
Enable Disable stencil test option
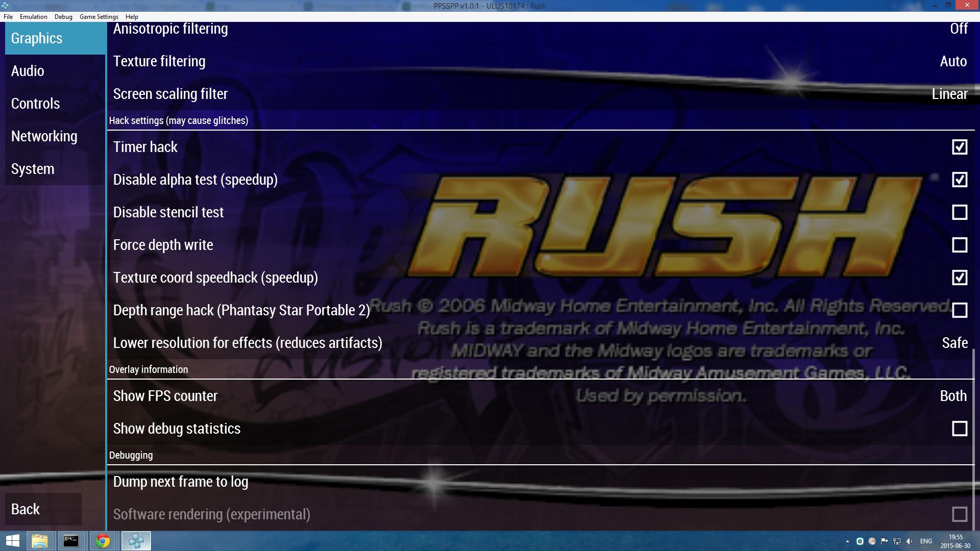[959, 212]
